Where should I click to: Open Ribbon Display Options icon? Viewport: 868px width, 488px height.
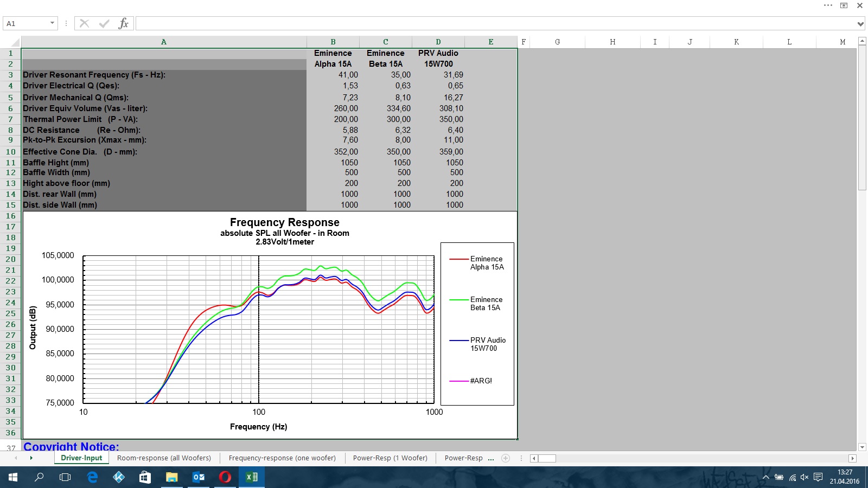click(x=844, y=5)
